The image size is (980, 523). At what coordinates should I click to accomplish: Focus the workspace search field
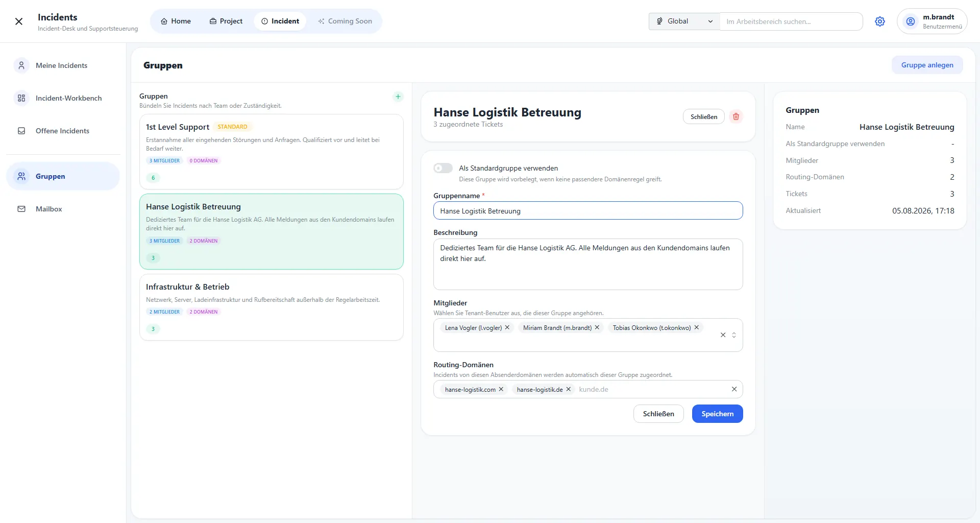pos(791,21)
